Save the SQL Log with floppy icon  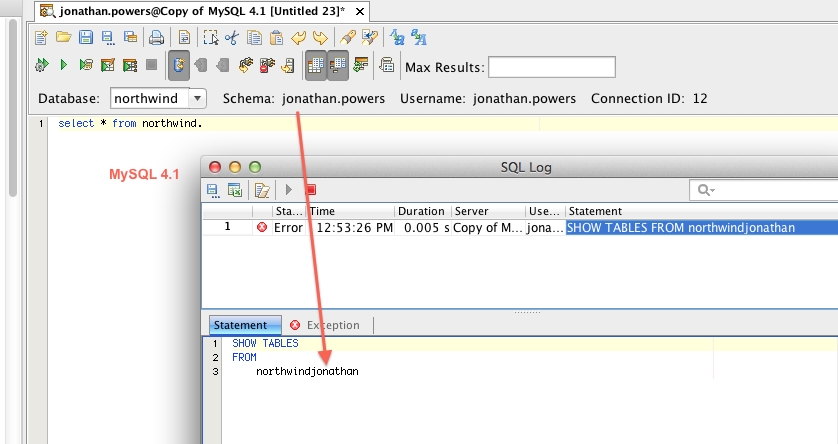click(x=213, y=190)
